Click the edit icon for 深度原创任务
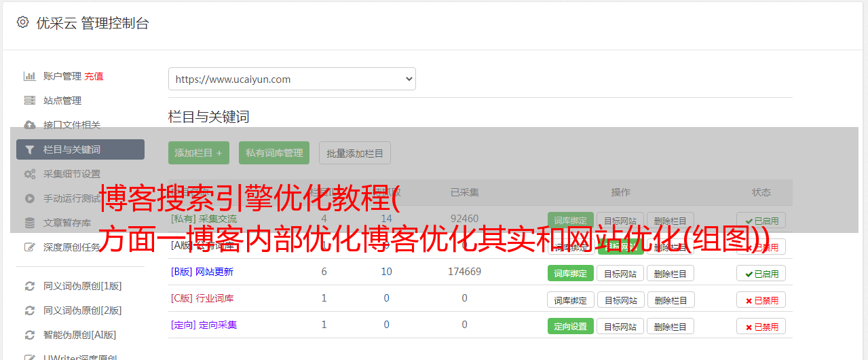The image size is (868, 360). point(29,247)
